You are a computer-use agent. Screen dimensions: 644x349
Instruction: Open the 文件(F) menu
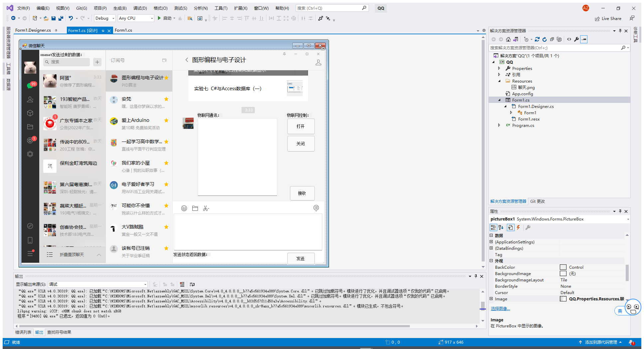tap(23, 8)
